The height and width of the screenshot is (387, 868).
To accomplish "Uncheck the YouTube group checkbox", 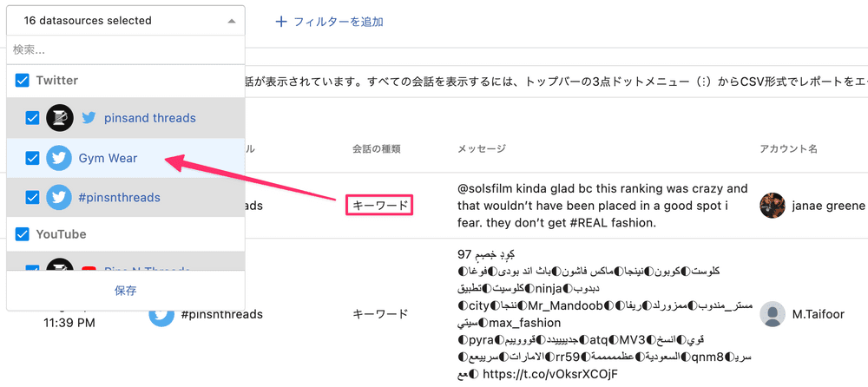I will point(23,234).
